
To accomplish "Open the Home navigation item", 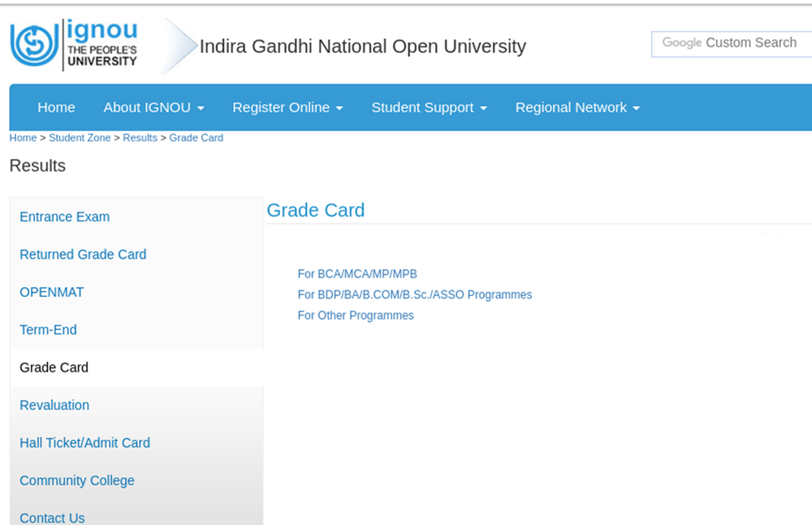I will [56, 107].
